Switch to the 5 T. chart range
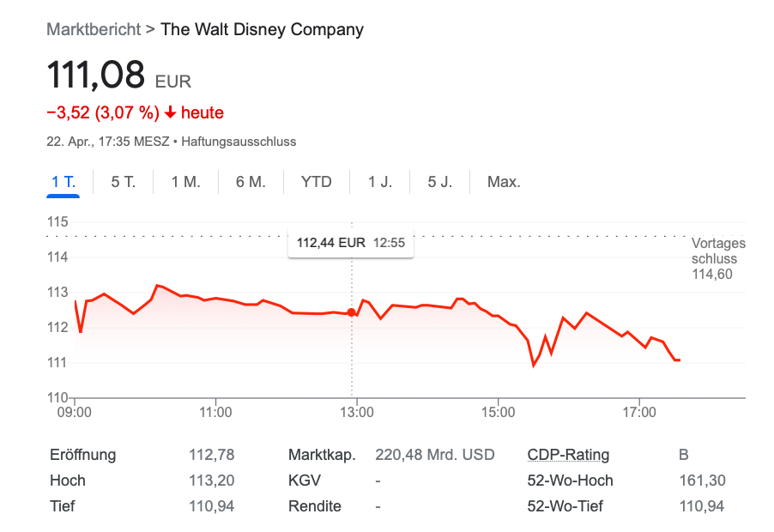 tap(124, 182)
